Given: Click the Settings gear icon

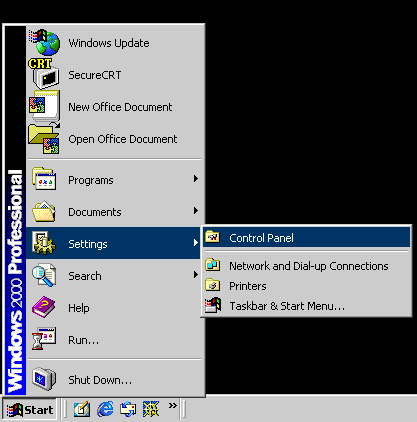Looking at the screenshot, I should tap(44, 243).
